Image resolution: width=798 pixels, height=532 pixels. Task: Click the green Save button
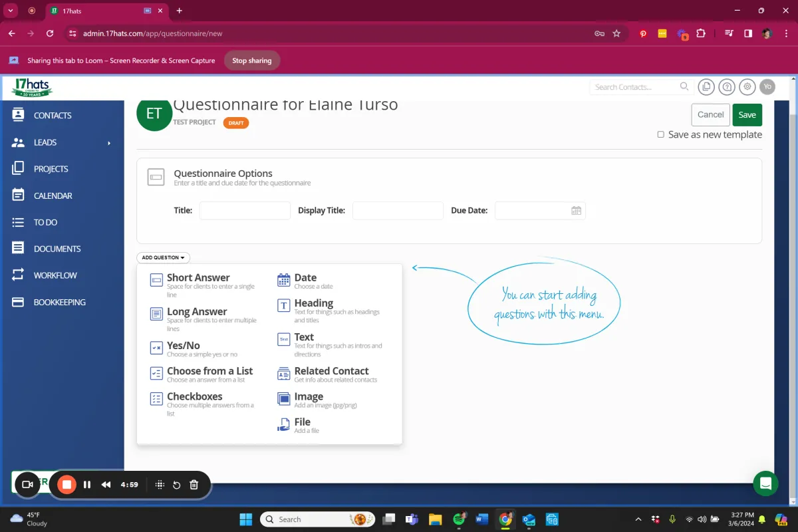[x=747, y=114]
